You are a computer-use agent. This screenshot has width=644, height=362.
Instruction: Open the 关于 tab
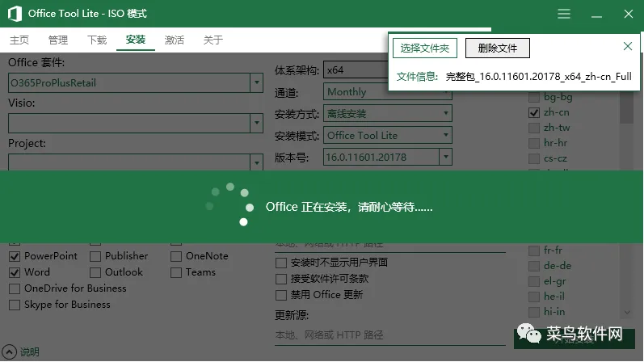[213, 40]
